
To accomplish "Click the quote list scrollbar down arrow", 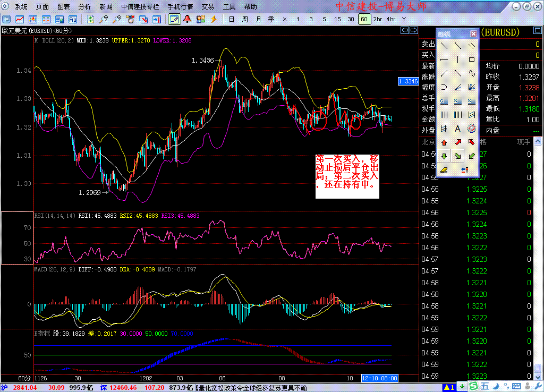I will pos(538,377).
